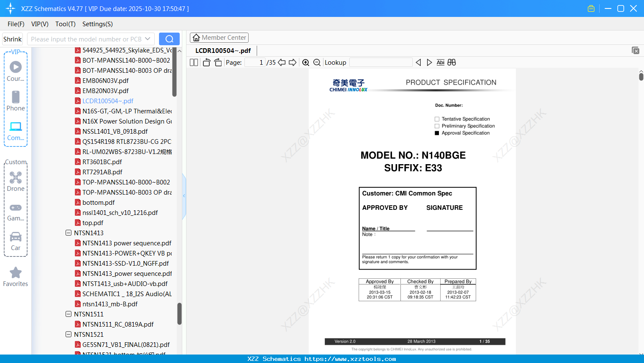Image resolution: width=644 pixels, height=363 pixels.
Task: Open the Drone category
Action: [16, 181]
